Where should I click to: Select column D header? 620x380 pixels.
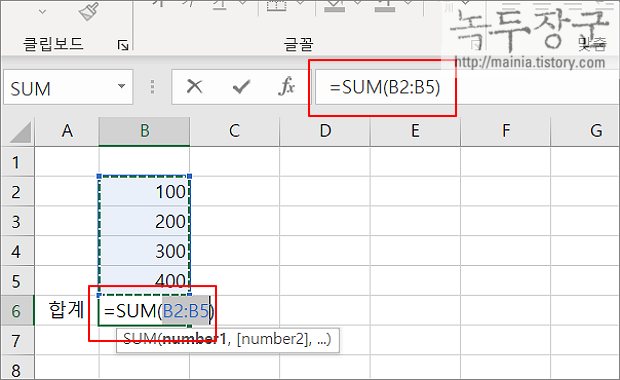tap(325, 131)
